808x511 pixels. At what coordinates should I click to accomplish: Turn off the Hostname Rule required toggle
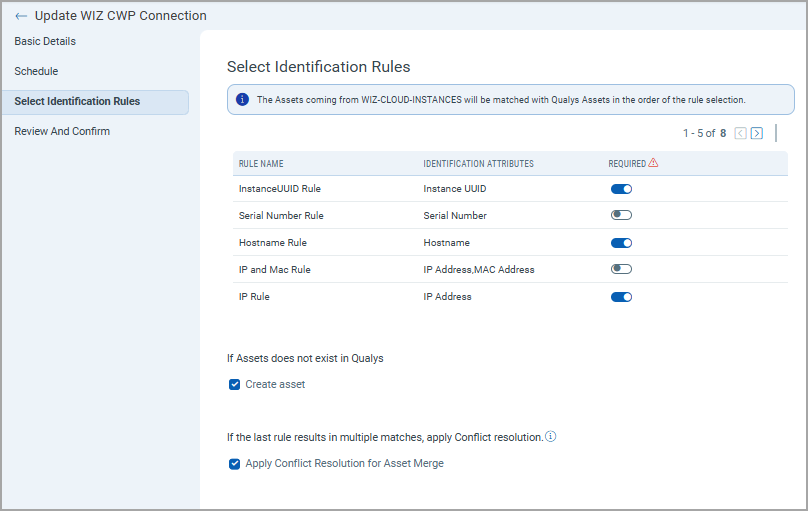(621, 242)
